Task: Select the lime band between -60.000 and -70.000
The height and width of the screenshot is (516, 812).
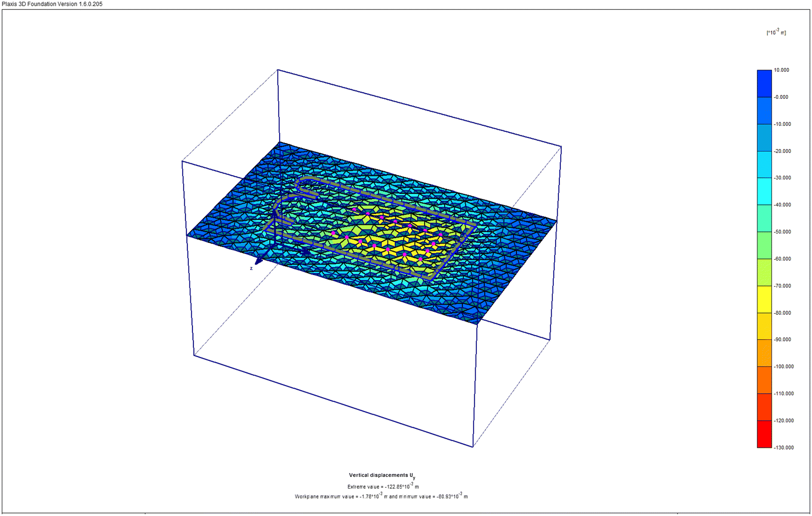Action: pos(764,272)
